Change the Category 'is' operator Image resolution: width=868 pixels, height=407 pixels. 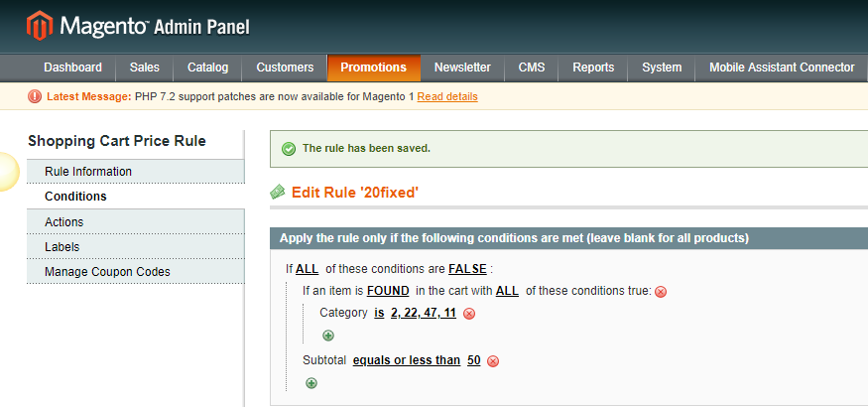coord(379,313)
